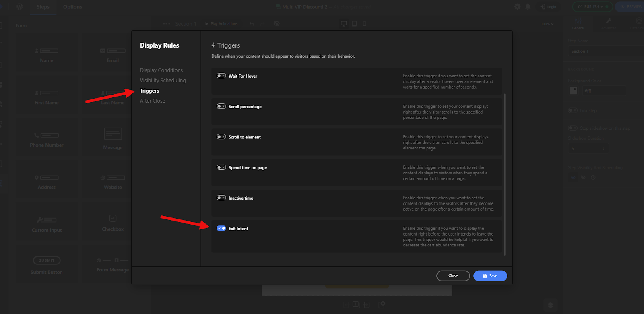Open the layers panel icon

pyautogui.click(x=550, y=305)
